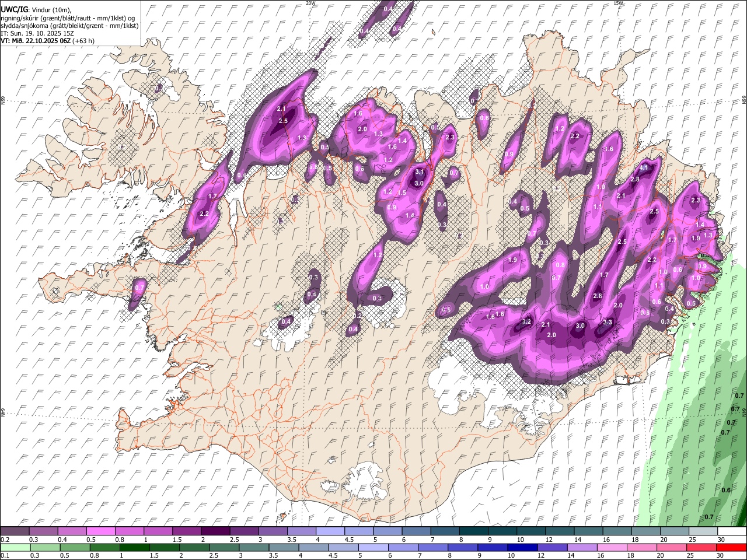Select the crimson 25 swatch in lower legend row

tap(701, 548)
